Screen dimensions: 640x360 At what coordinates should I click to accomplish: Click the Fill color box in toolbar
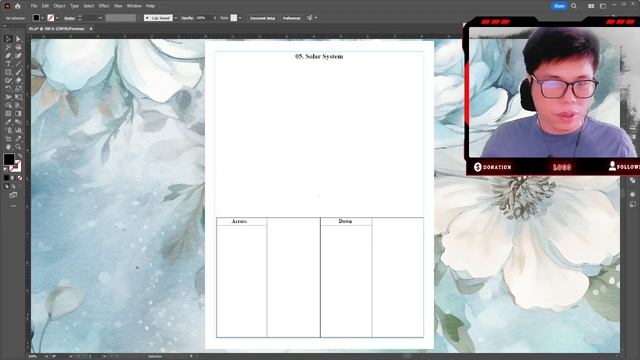(9, 159)
